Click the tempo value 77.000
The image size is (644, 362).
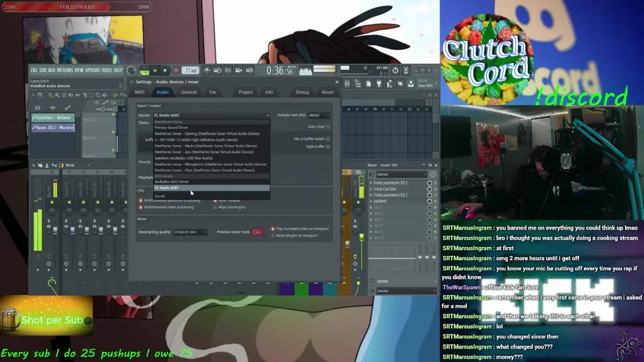pos(190,71)
